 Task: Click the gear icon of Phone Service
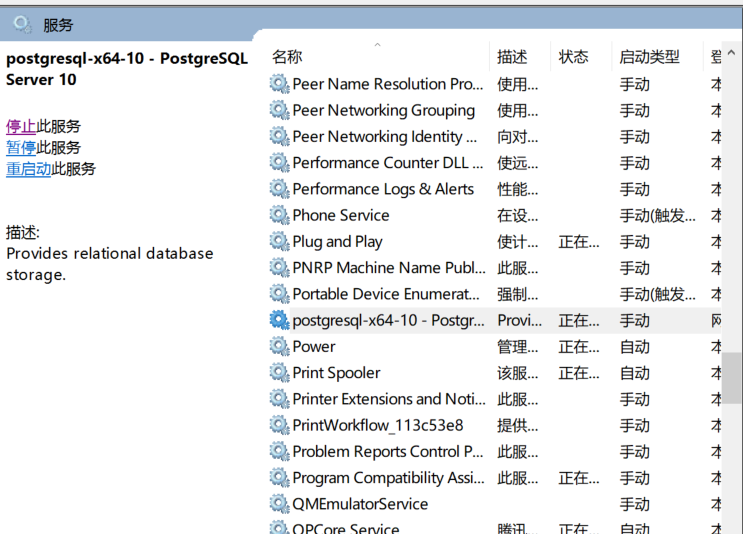tap(280, 216)
